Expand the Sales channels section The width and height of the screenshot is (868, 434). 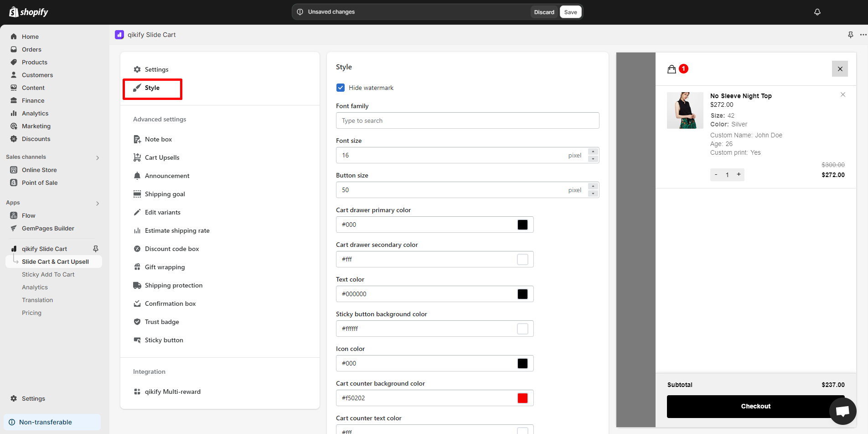tap(97, 157)
